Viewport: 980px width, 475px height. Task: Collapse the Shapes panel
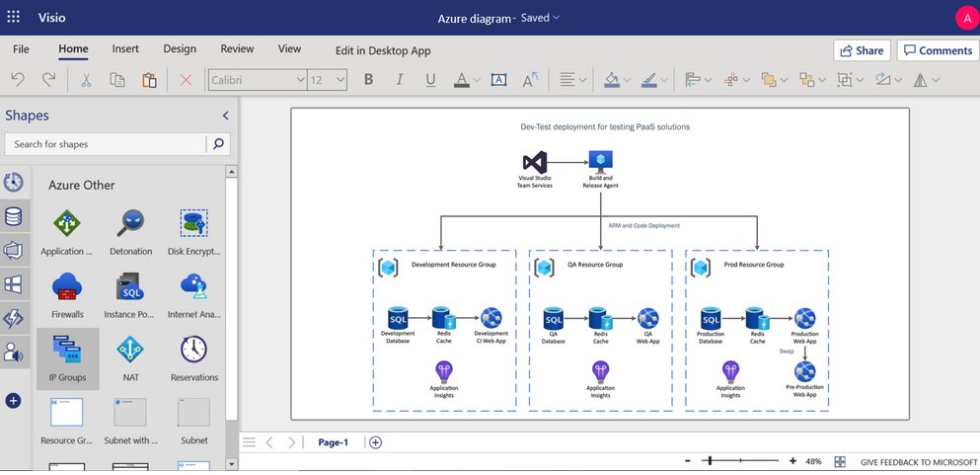click(226, 116)
